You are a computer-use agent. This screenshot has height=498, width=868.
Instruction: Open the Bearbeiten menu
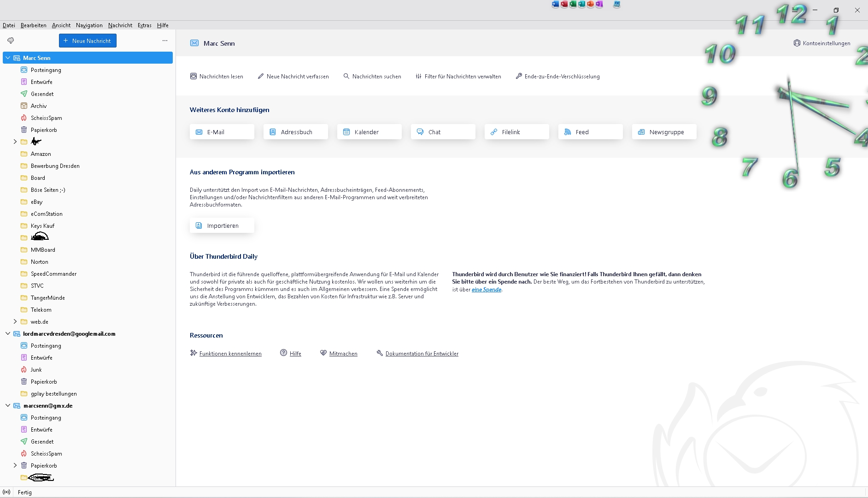[33, 25]
